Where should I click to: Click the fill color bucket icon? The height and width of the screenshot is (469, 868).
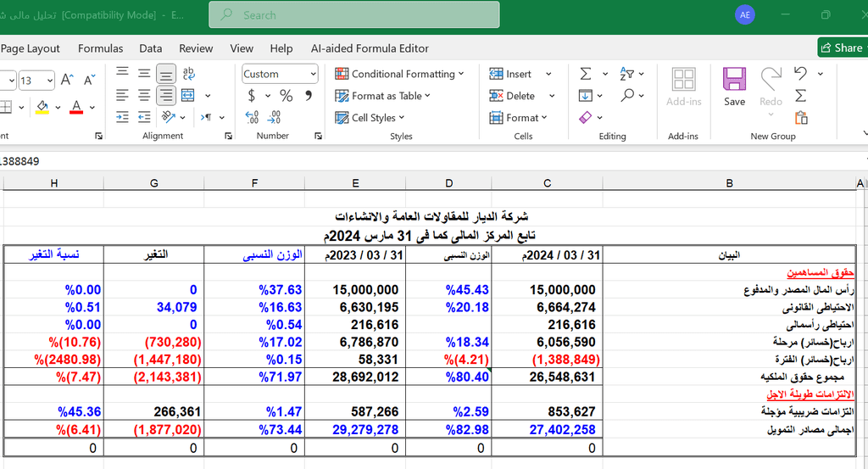click(x=42, y=107)
